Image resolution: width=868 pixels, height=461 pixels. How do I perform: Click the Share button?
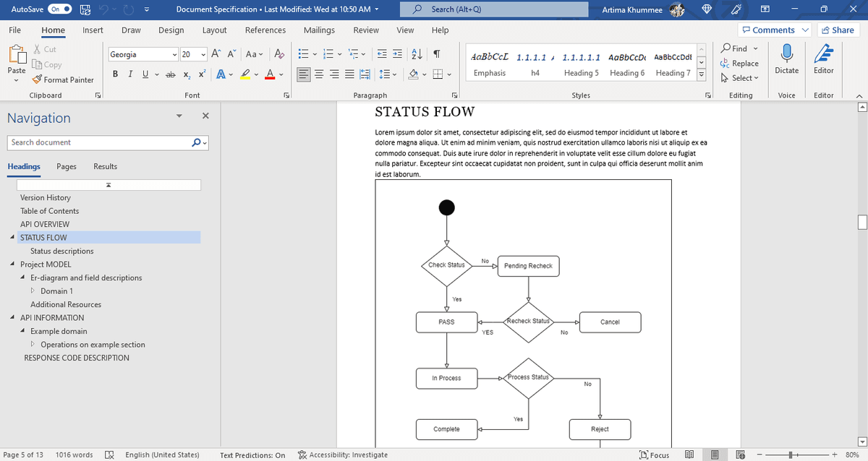(837, 30)
